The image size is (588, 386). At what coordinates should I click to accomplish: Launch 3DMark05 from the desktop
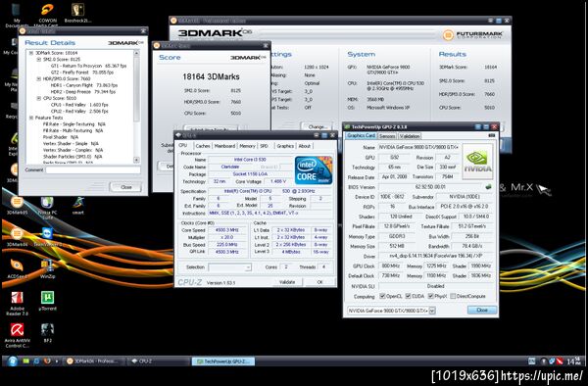(x=17, y=206)
